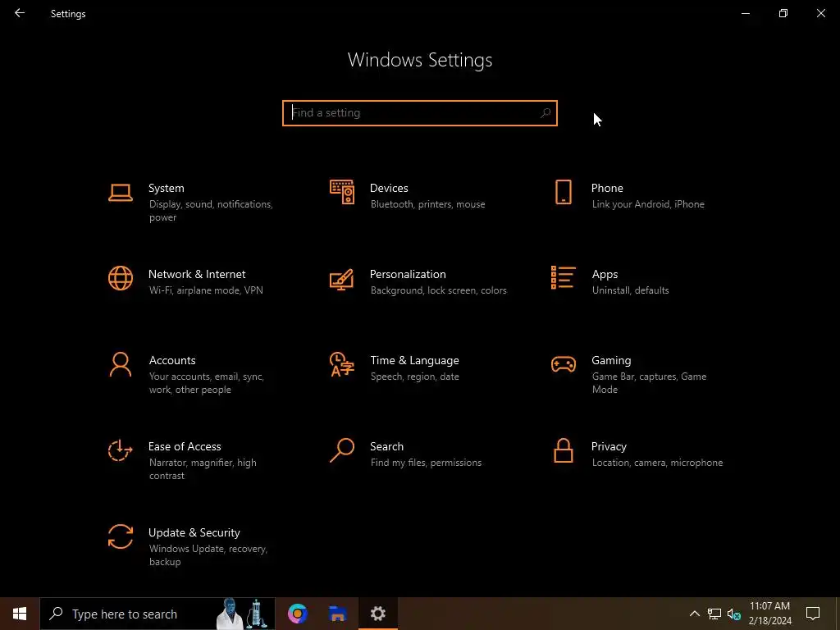The height and width of the screenshot is (630, 840).
Task: Go to Personalization title
Action: click(x=408, y=274)
